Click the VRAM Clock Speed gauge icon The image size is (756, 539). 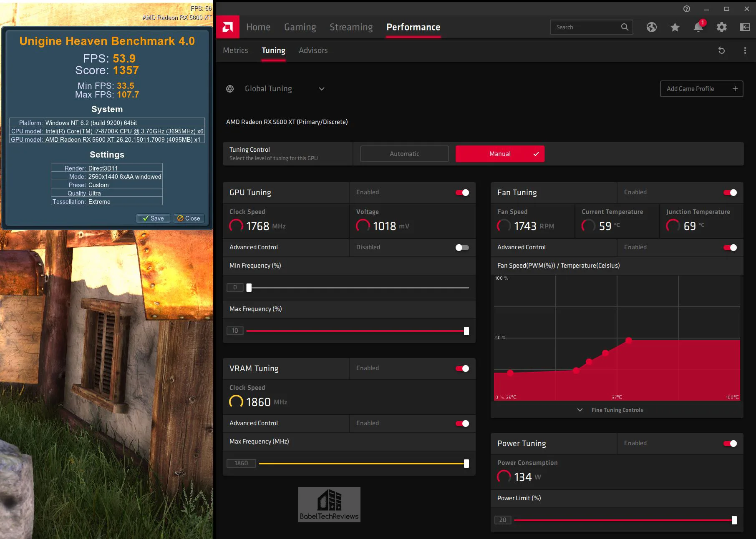236,401
